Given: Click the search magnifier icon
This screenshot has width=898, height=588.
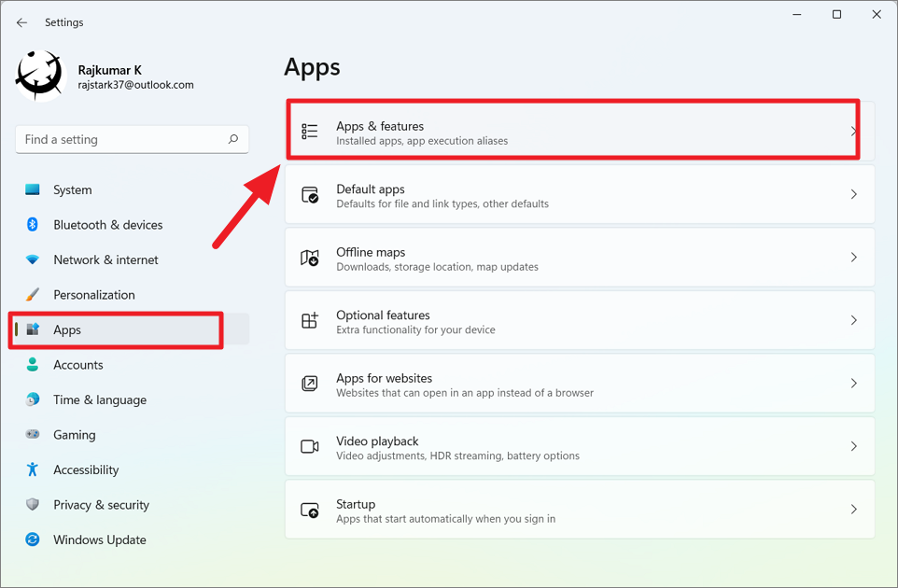Looking at the screenshot, I should (232, 139).
